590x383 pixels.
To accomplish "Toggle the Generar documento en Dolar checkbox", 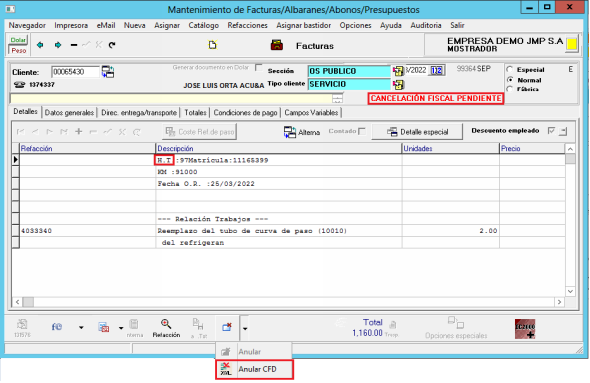I will coord(259,67).
